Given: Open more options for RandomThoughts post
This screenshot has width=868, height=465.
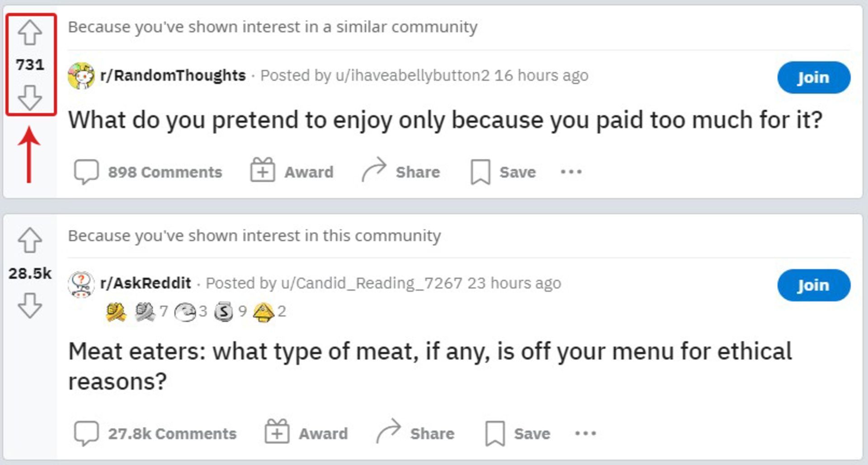Looking at the screenshot, I should coord(571,172).
